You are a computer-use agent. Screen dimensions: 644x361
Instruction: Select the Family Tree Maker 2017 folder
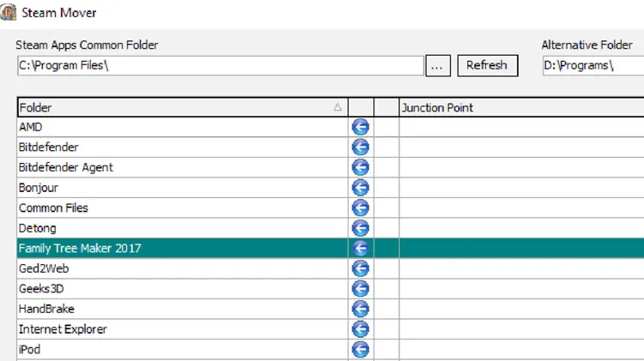tap(182, 248)
